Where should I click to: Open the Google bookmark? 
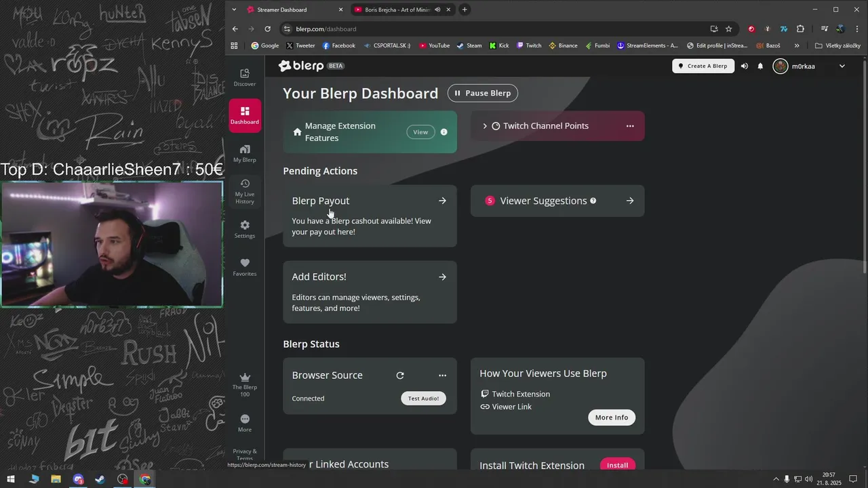tap(264, 45)
